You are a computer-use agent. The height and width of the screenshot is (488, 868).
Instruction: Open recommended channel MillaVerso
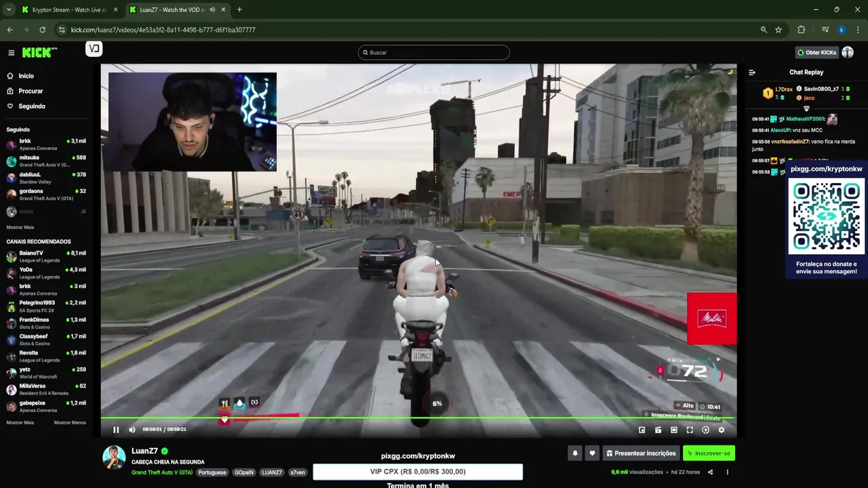pyautogui.click(x=46, y=389)
